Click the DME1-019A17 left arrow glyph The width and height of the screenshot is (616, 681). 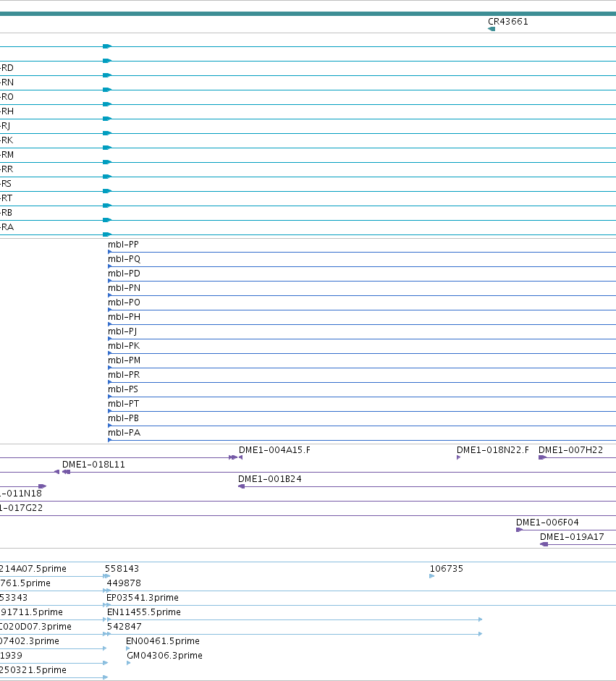[544, 544]
